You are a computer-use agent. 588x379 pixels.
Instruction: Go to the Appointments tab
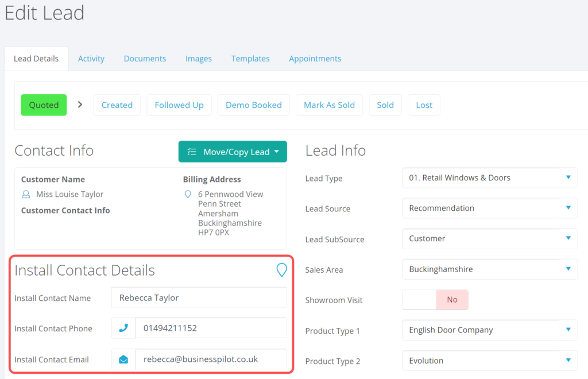tap(315, 59)
